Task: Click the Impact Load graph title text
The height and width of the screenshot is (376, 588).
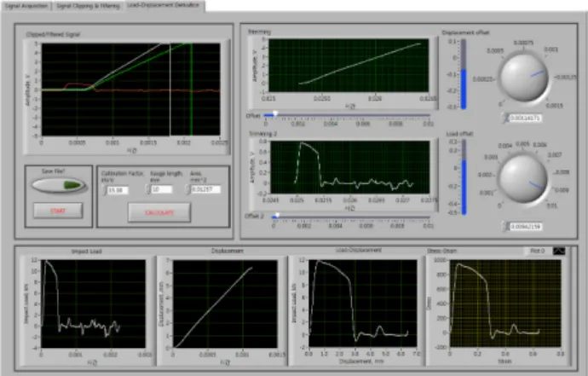Action: pos(87,252)
